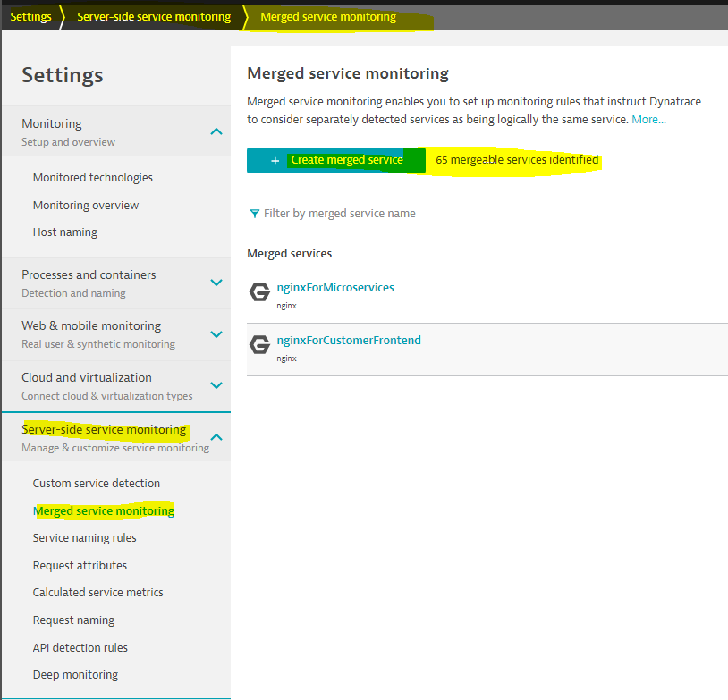
Task: Collapse the Monitoring section chevron
Action: [216, 131]
